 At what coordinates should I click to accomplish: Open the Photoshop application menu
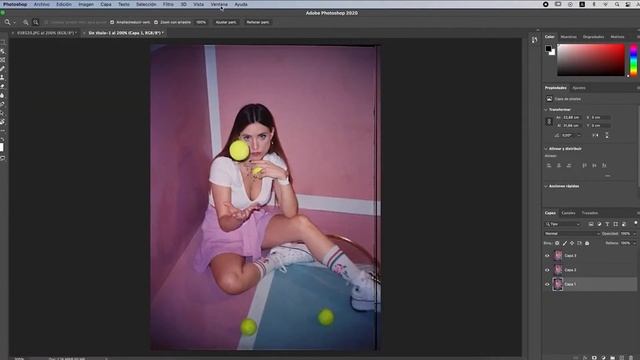(x=15, y=4)
